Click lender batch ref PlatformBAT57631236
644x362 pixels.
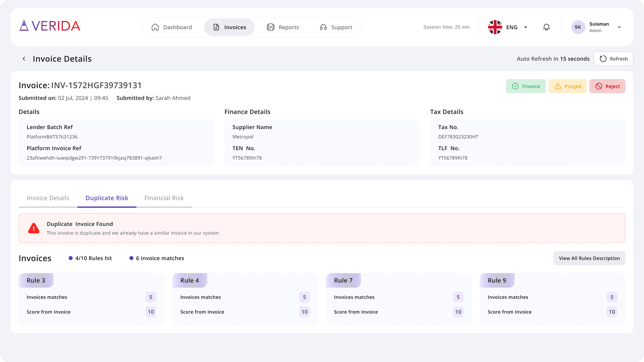[x=52, y=137]
